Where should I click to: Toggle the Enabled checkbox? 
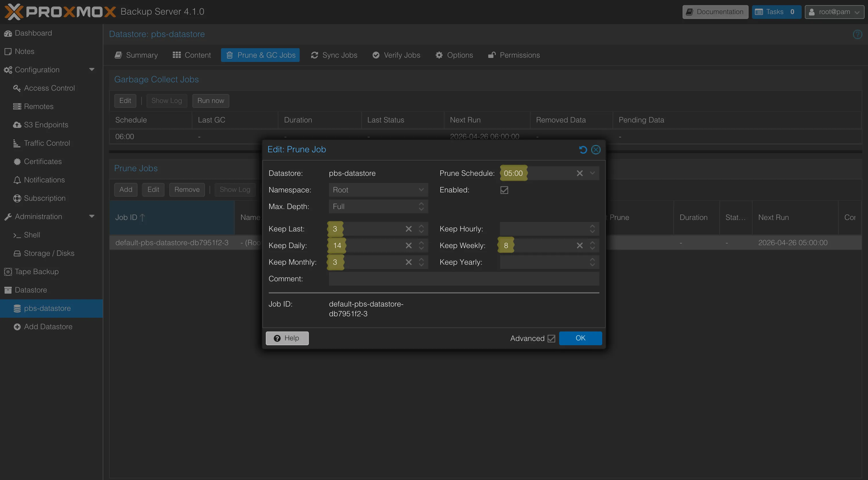[504, 190]
